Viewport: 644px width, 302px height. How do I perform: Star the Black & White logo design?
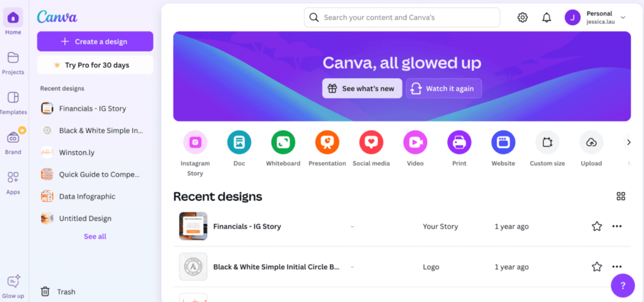click(597, 267)
